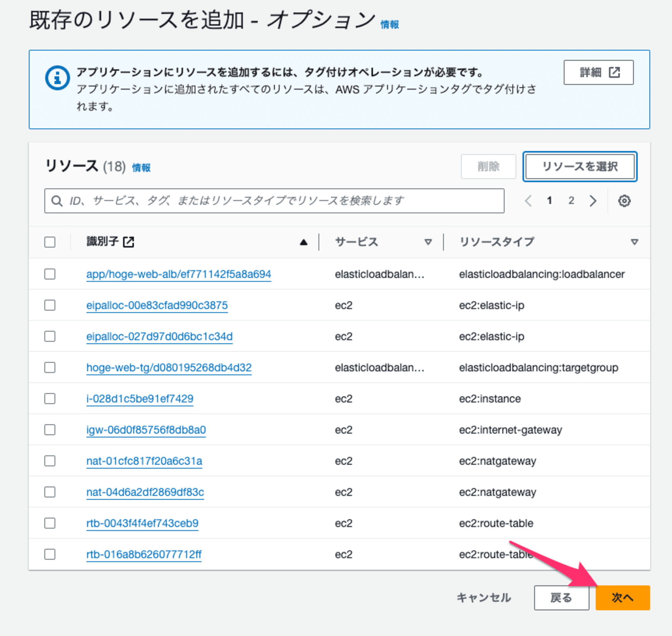Click elasticloadbalancing:targetgroup cell text
This screenshot has height=636, width=672.
click(x=538, y=368)
